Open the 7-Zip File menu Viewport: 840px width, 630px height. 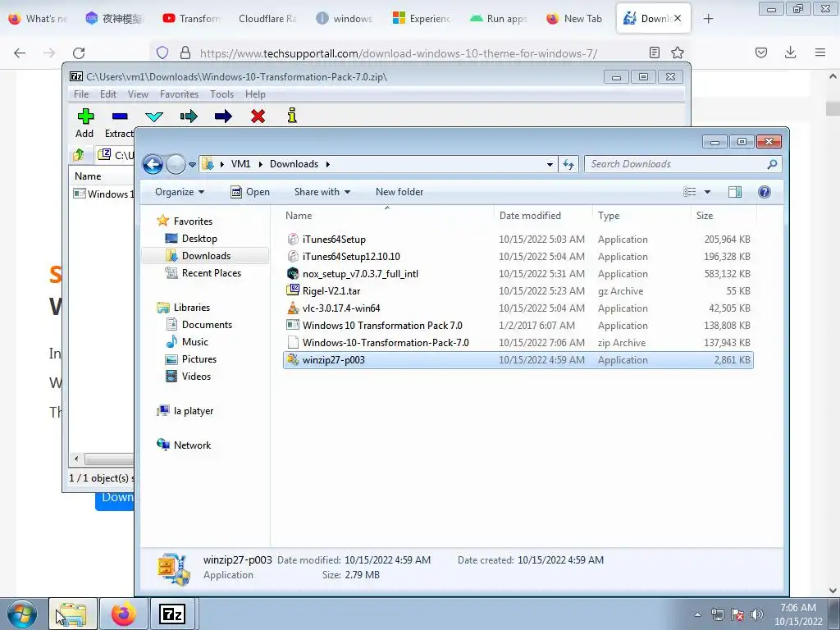point(81,94)
